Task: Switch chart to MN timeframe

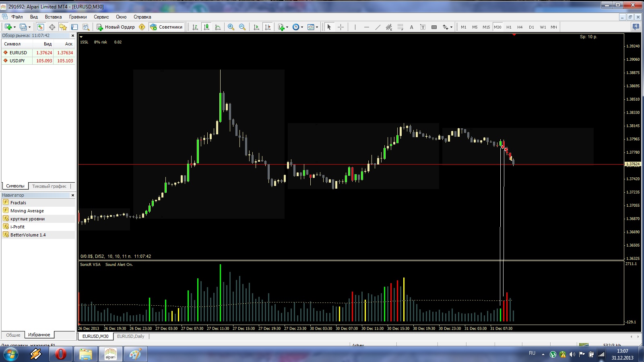Action: [554, 27]
